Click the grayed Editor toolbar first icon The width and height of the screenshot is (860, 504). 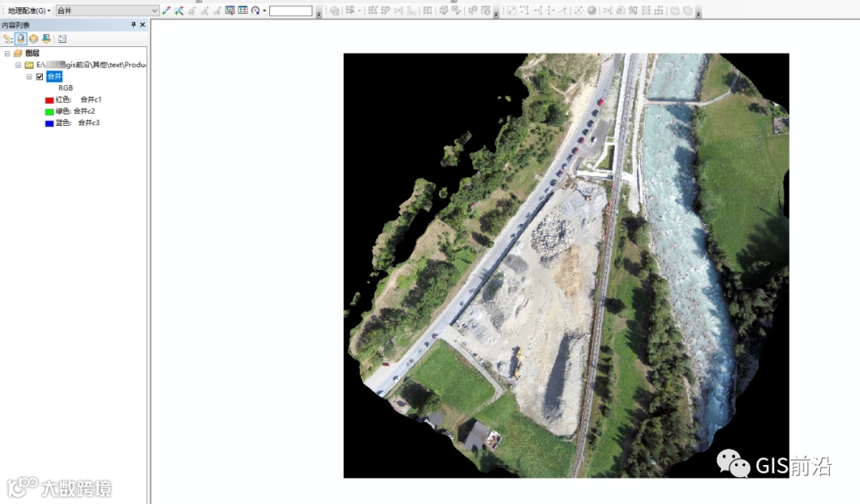tap(334, 10)
